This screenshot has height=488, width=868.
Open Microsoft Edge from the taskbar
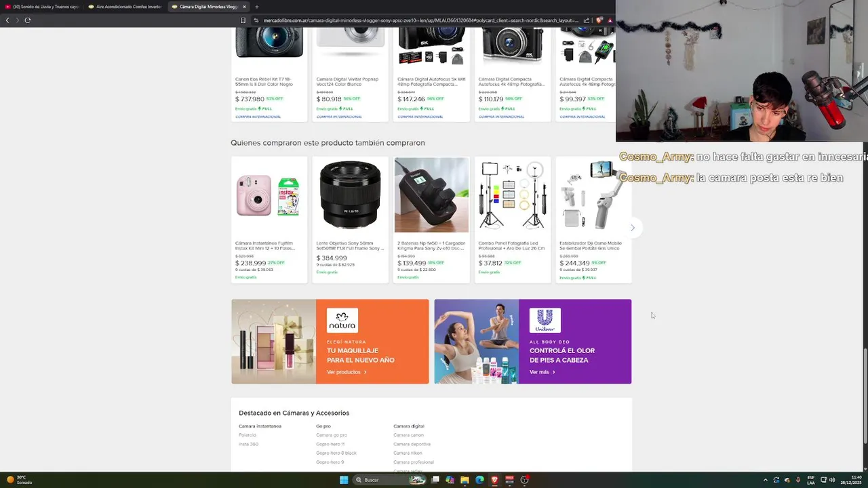tap(479, 480)
